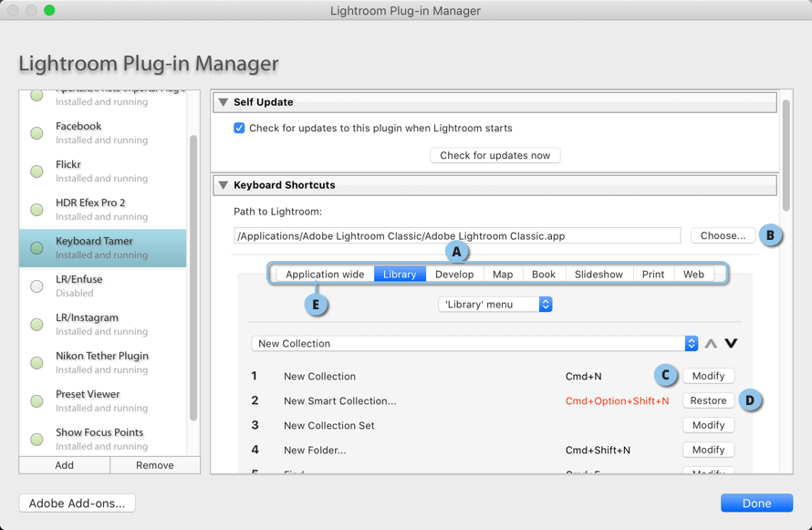The image size is (812, 530).
Task: Click the Show Focus Points status circle
Action: coord(36,440)
